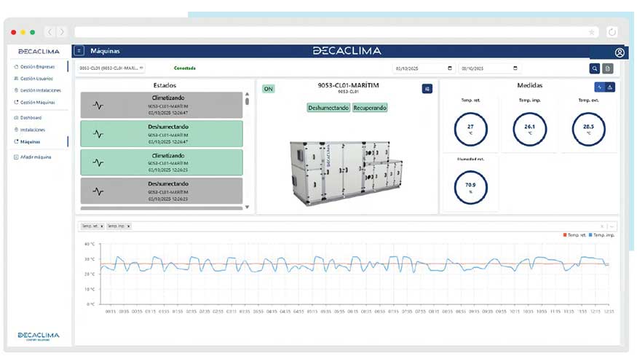Click the Máquinas header title
Screen dimensions: 637x364
coord(106,51)
